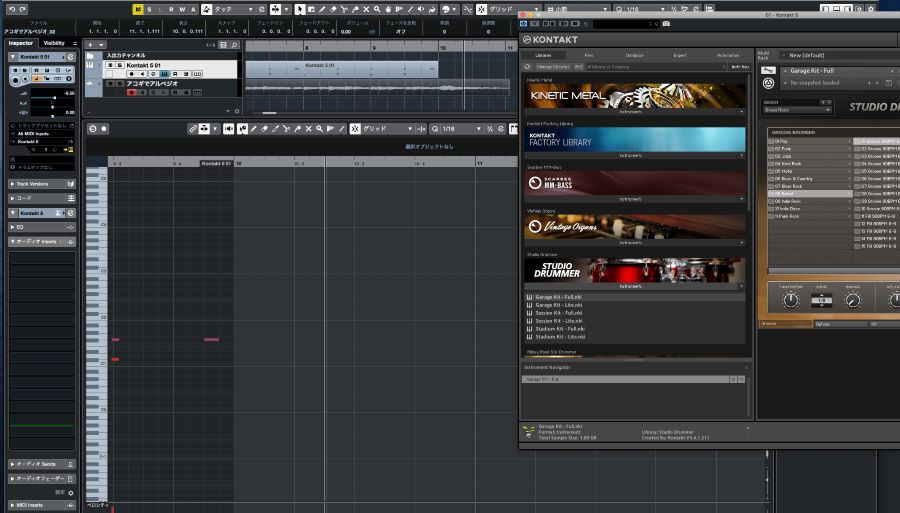Switch to the Visibility tab
Screen dimensions: 900x513
pos(54,43)
